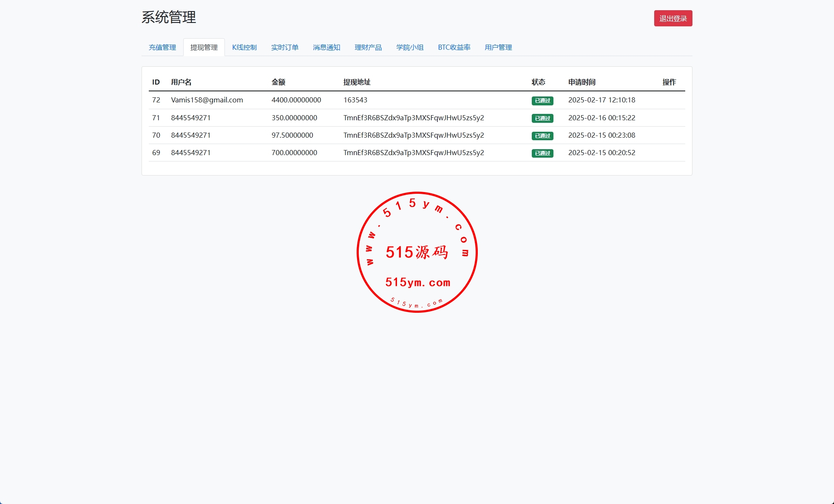This screenshot has height=504, width=834.
Task: Click the 已通过 status badge in row 71
Action: click(x=542, y=118)
